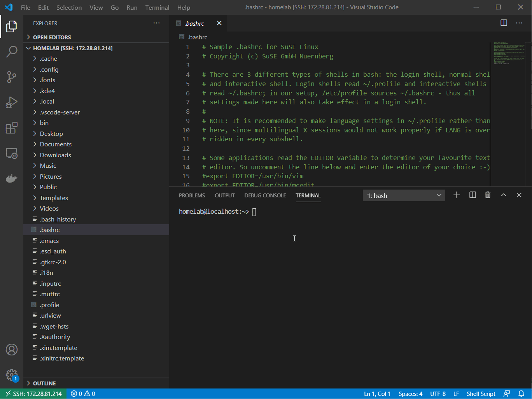
Task: Select the .bashrc editor tab
Action: 198,23
